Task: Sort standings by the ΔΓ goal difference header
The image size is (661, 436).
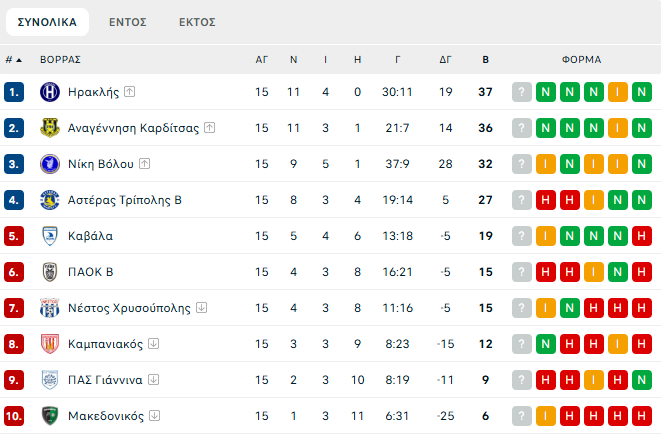Action: (446, 60)
